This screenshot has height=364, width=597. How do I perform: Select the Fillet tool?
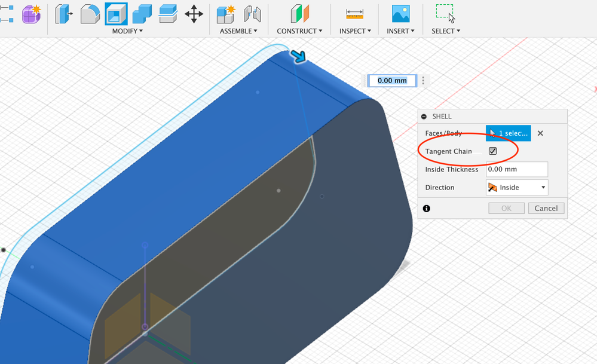click(90, 14)
